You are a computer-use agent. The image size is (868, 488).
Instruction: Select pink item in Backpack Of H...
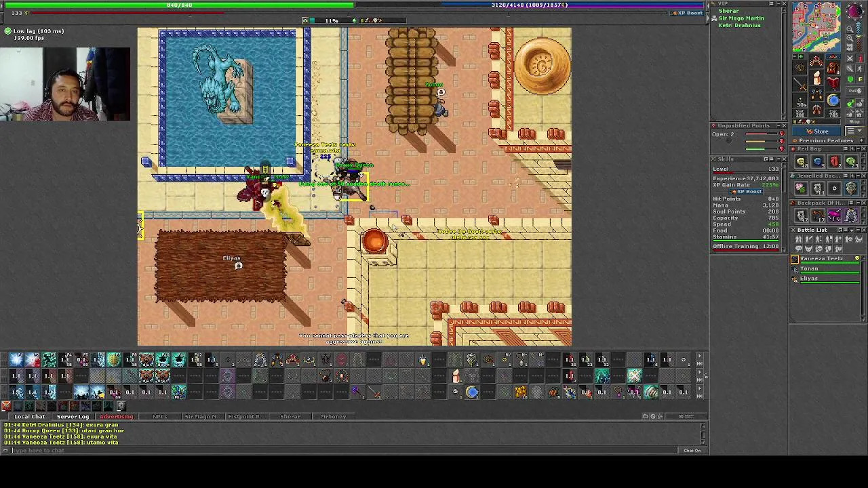[834, 215]
